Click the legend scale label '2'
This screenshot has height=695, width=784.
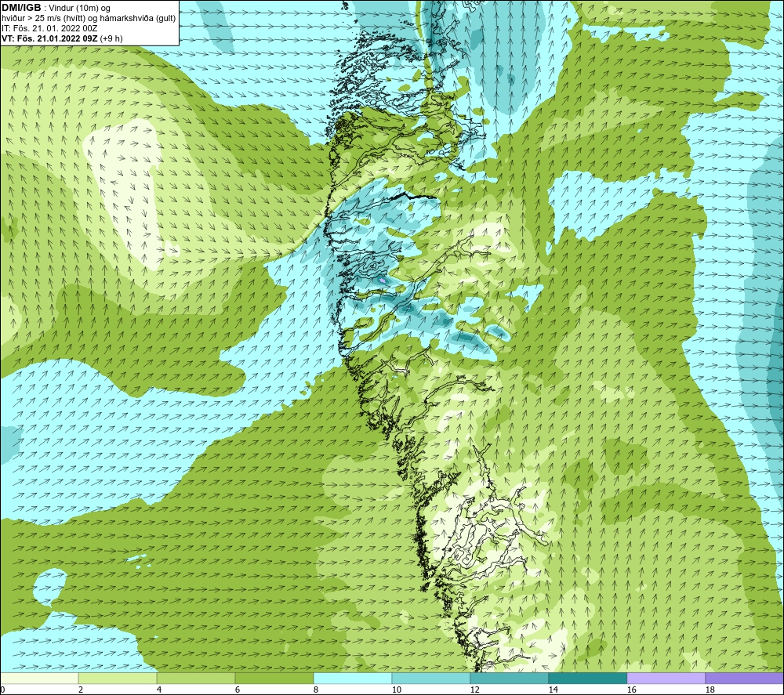(x=81, y=690)
